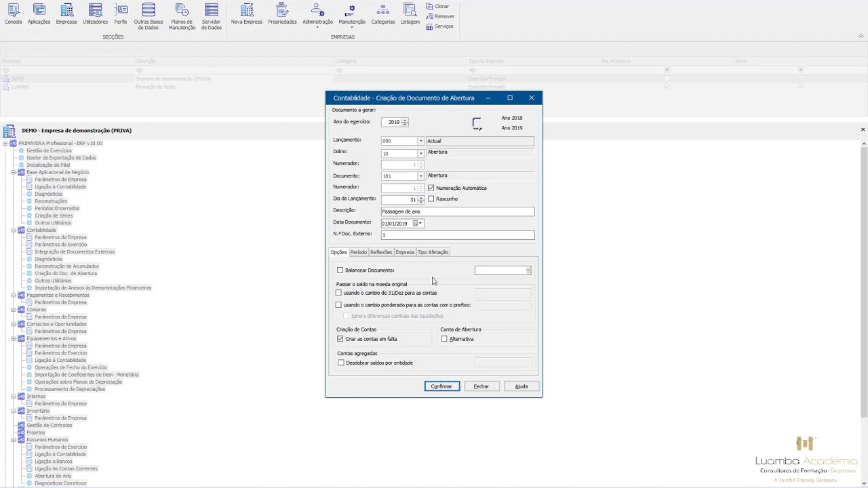This screenshot has width=868, height=488.
Task: Open the Administração menu button
Action: [x=317, y=16]
